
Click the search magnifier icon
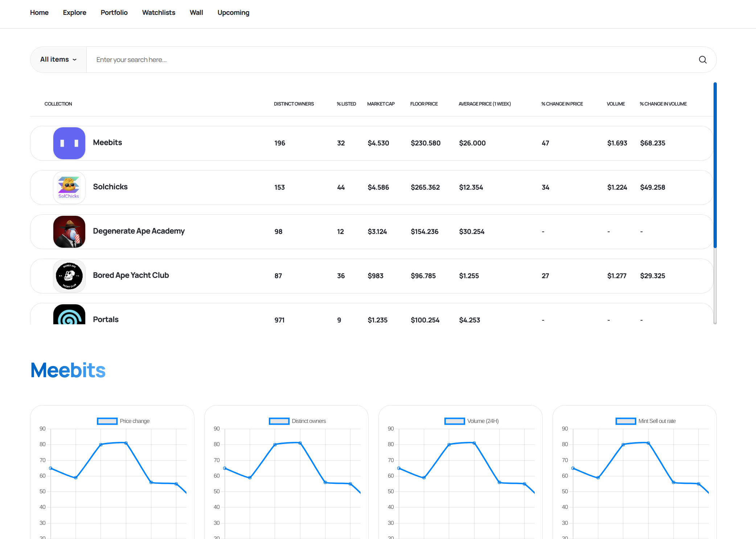click(703, 60)
